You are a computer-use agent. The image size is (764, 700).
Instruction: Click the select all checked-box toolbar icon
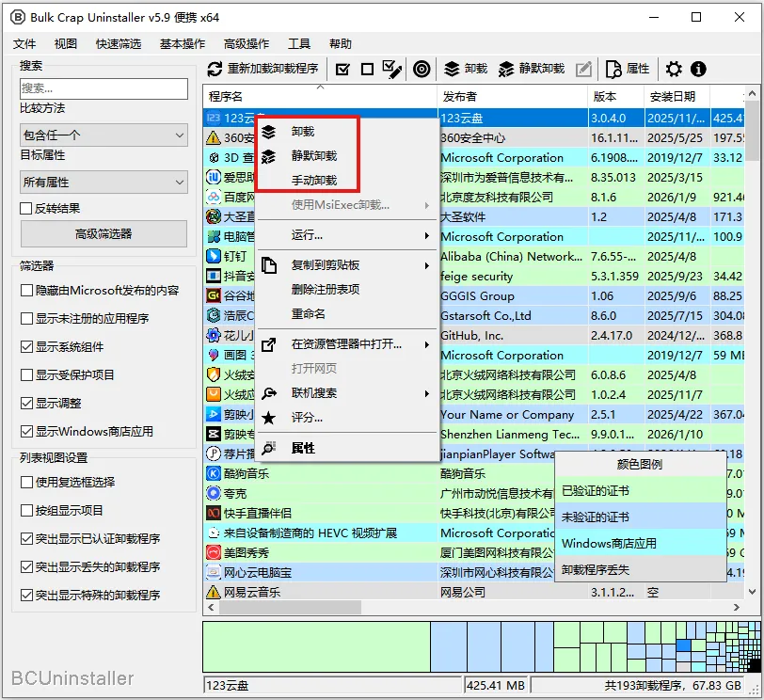tap(342, 70)
